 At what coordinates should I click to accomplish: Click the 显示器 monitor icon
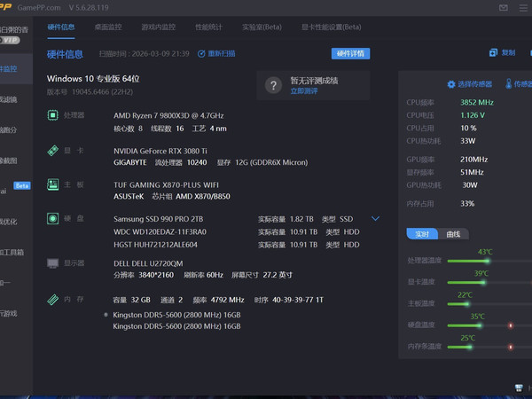pos(52,263)
